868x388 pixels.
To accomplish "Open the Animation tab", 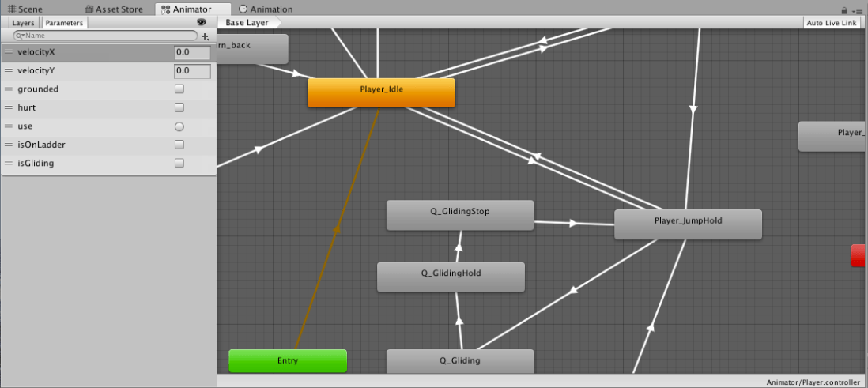I will pos(266,9).
